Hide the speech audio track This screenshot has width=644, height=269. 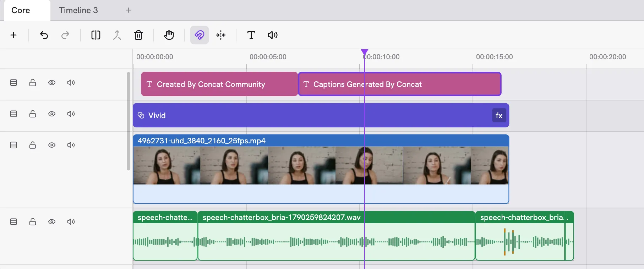click(x=52, y=222)
